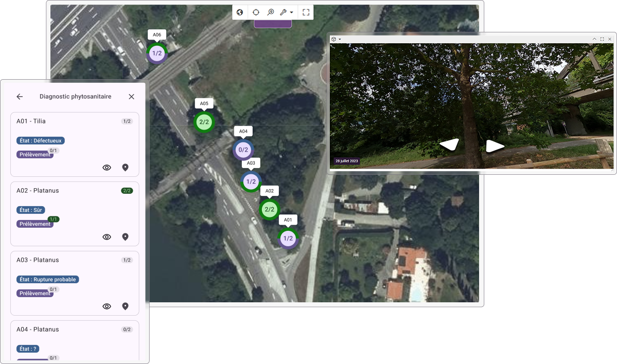Click the 1/1 counter on A02 Prélèvement
This screenshot has width=617, height=364.
[53, 219]
